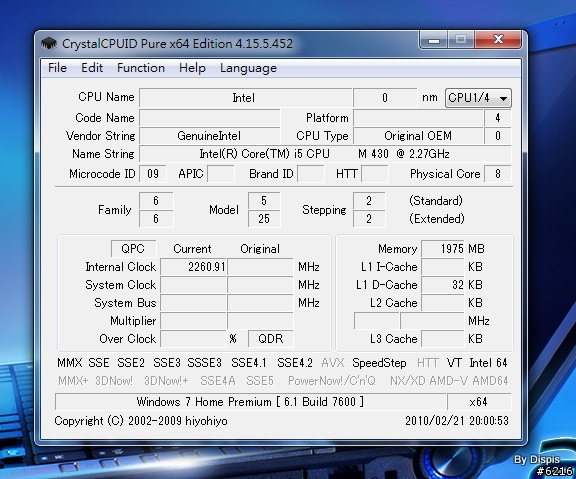Click the CPU Type Original OEM field
The width and height of the screenshot is (576, 479).
418,136
